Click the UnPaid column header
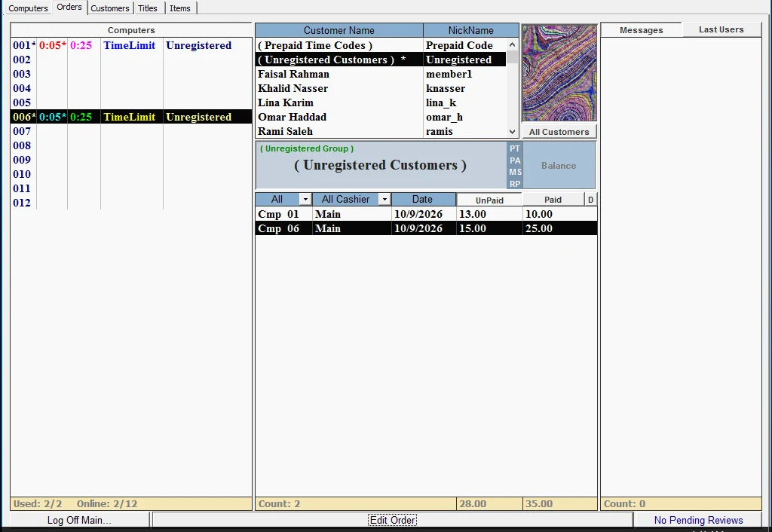 489,200
